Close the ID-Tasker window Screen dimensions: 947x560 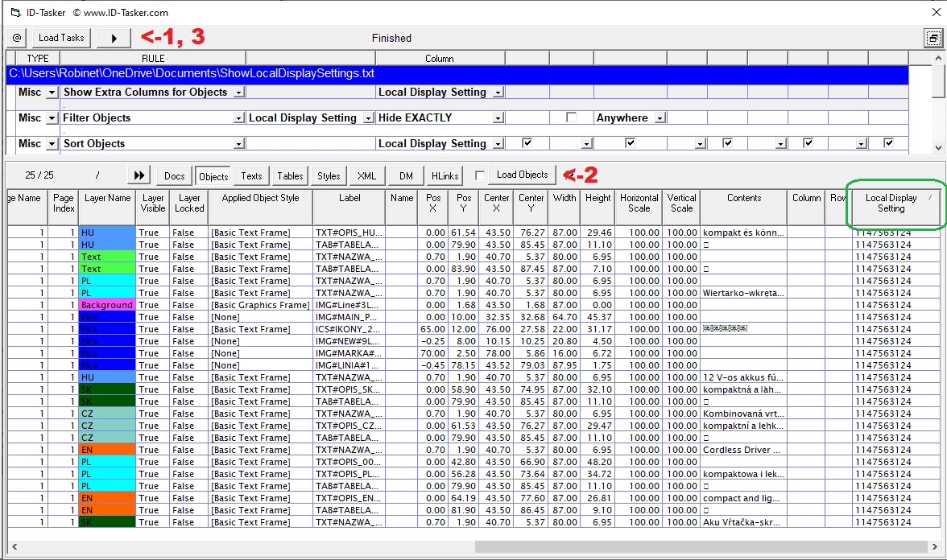(x=936, y=12)
